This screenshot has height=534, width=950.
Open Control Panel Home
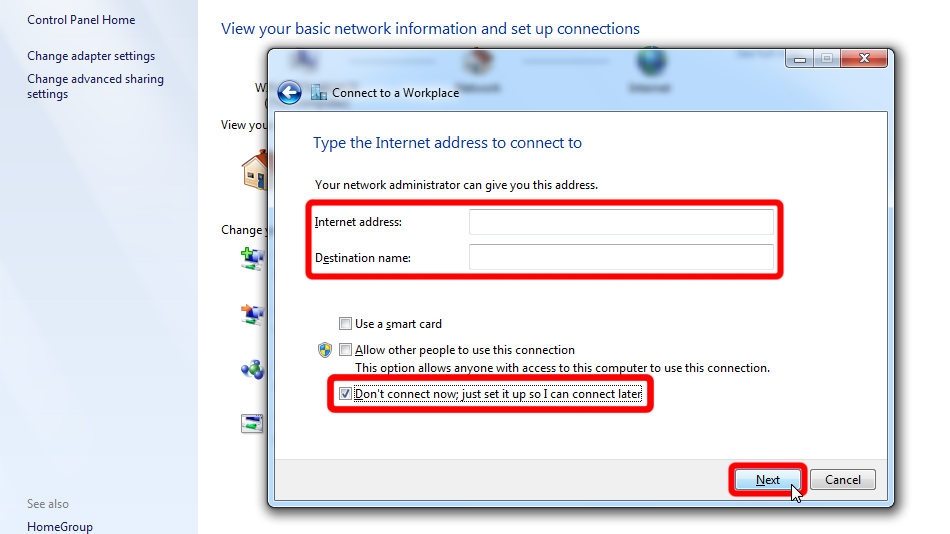tap(81, 20)
